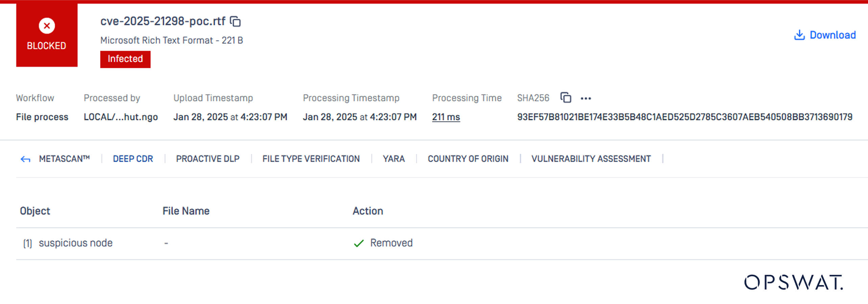Viewport: 868px width, 304px height.
Task: Copy the SHA256 hash value
Action: tap(565, 98)
